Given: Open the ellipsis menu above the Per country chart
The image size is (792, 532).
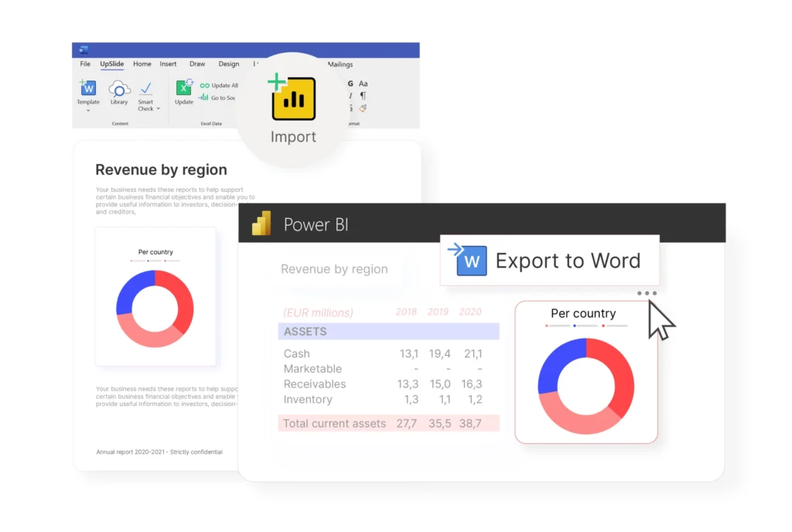Looking at the screenshot, I should click(647, 293).
